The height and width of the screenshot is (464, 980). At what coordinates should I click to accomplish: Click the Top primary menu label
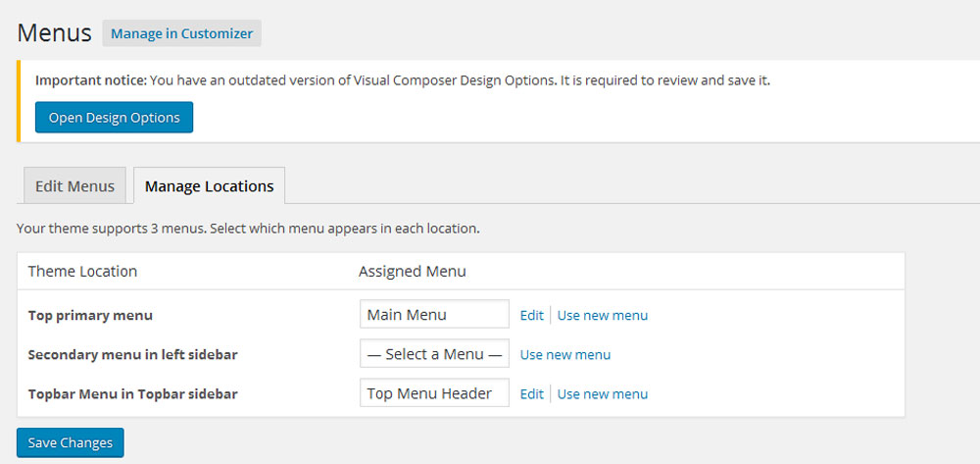click(90, 316)
